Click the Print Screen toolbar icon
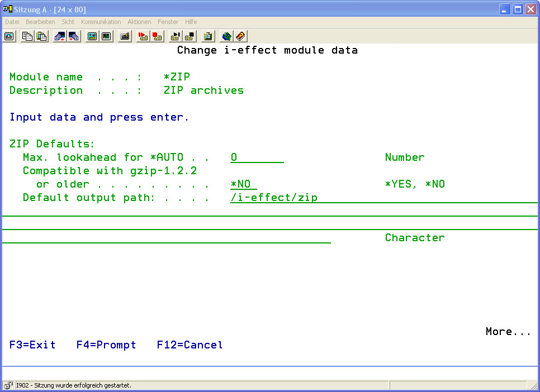This screenshot has width=540, height=392. click(x=9, y=36)
